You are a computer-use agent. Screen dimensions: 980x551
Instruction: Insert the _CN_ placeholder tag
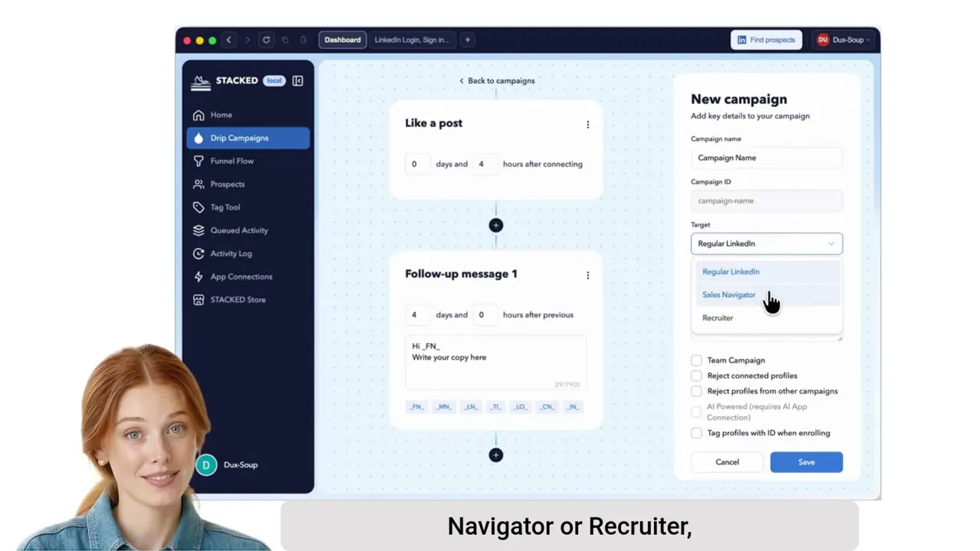pyautogui.click(x=547, y=407)
